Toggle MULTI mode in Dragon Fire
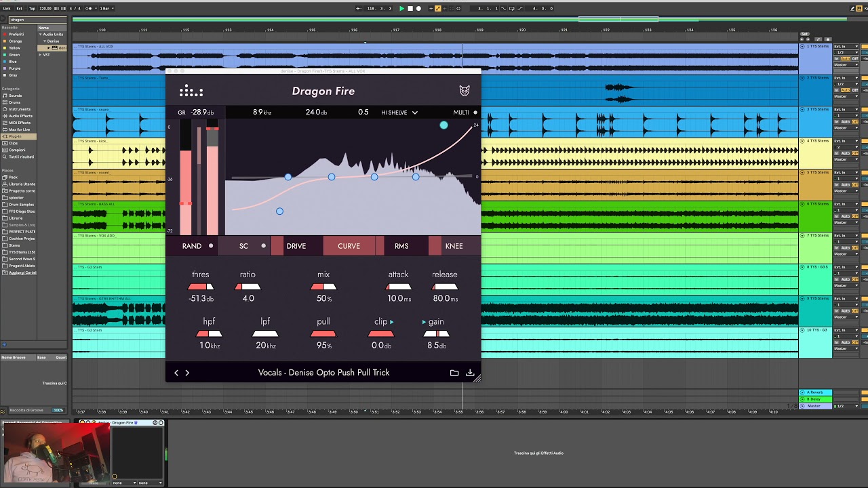Image resolution: width=868 pixels, height=488 pixels. click(465, 113)
